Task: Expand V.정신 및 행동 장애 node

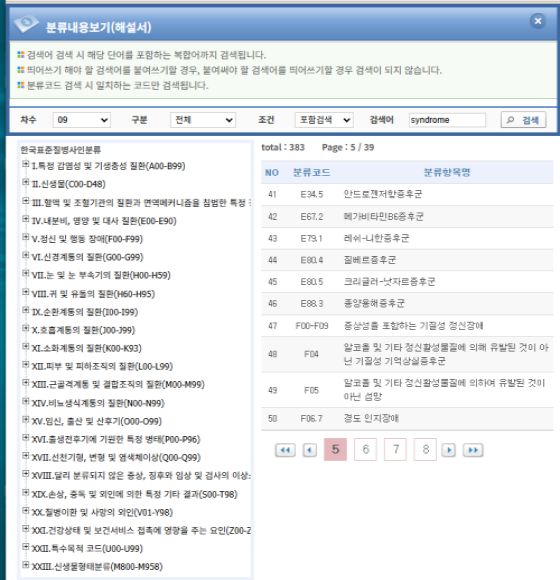Action: coord(25,237)
